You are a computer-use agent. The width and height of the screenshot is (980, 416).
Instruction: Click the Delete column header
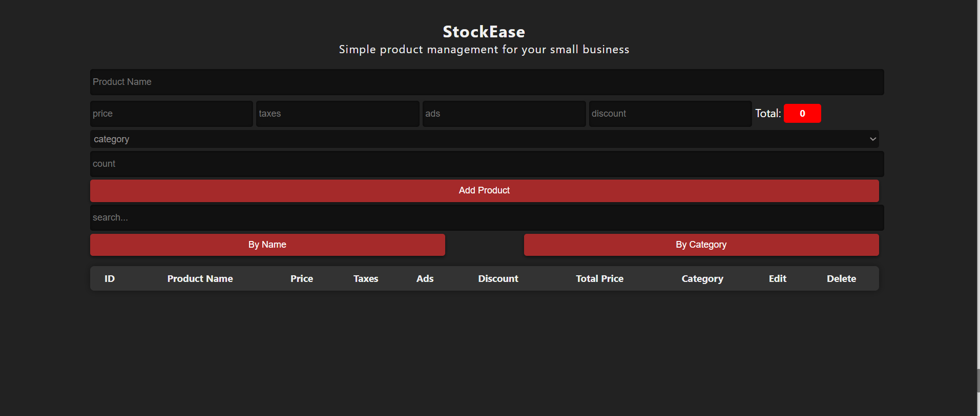click(841, 278)
